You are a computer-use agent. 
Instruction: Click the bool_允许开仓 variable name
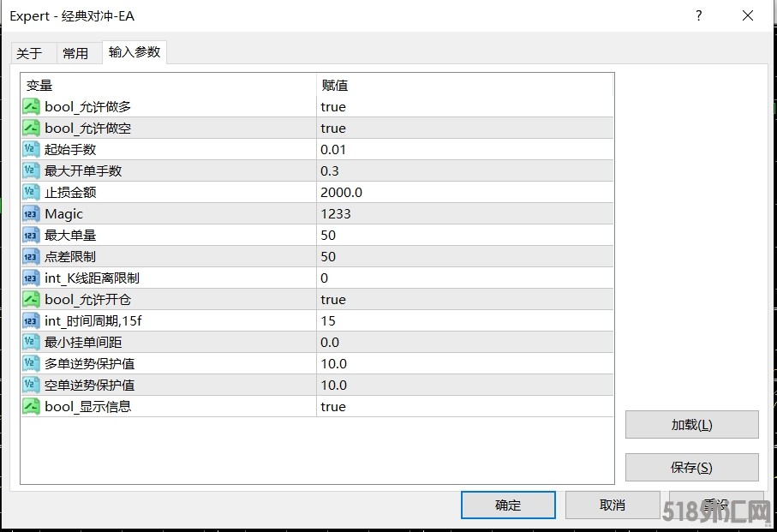pos(87,299)
